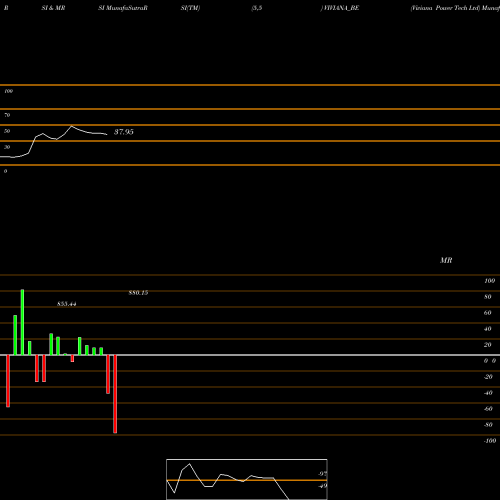Click the MR axis label -20

point(488,377)
